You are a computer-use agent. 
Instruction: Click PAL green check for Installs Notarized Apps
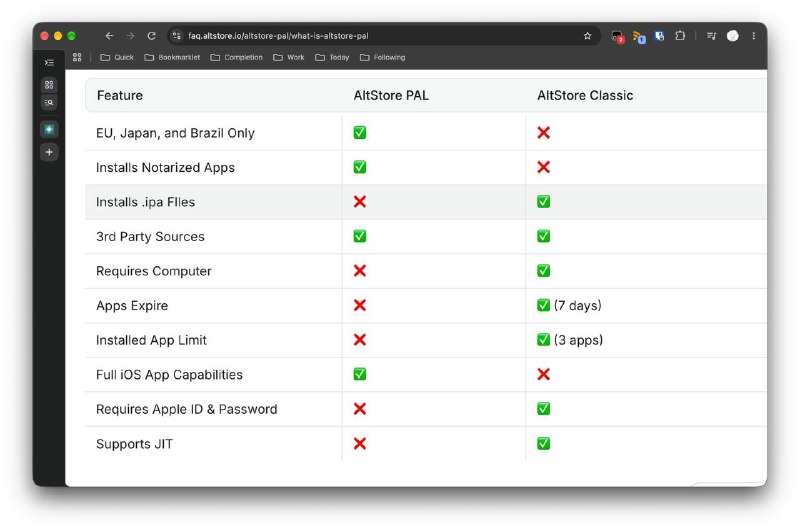[x=360, y=167]
